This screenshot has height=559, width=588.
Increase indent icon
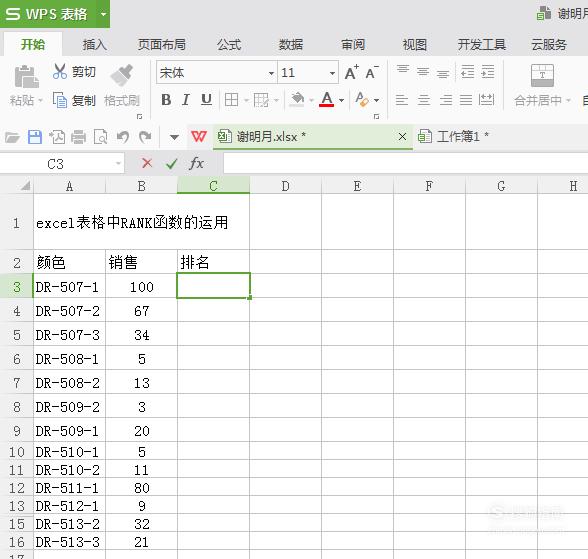tap(488, 71)
